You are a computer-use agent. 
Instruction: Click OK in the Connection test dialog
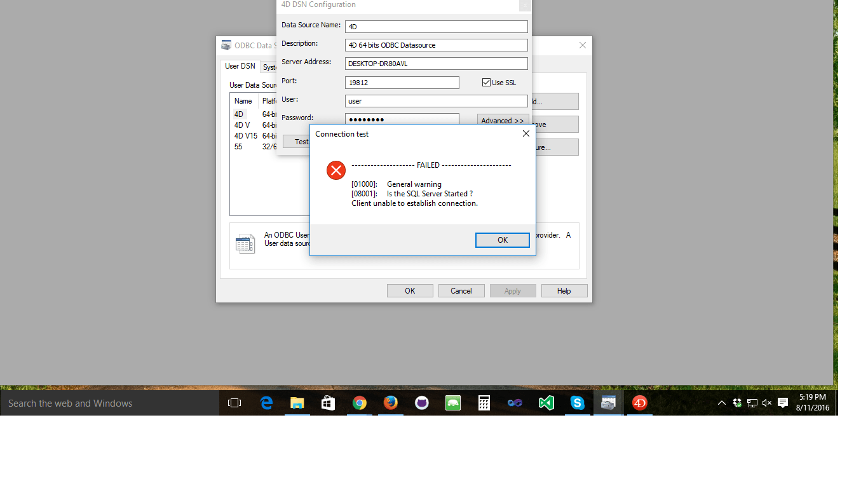click(502, 240)
